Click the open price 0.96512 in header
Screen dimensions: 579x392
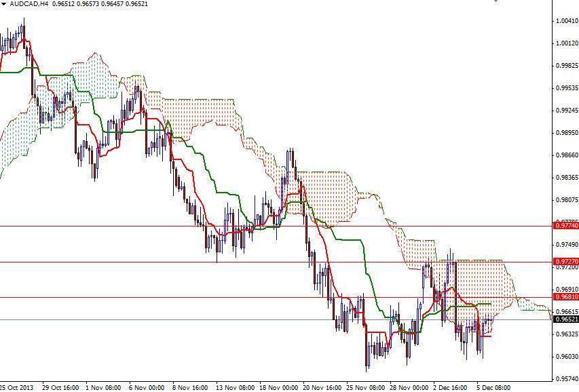tap(67, 3)
